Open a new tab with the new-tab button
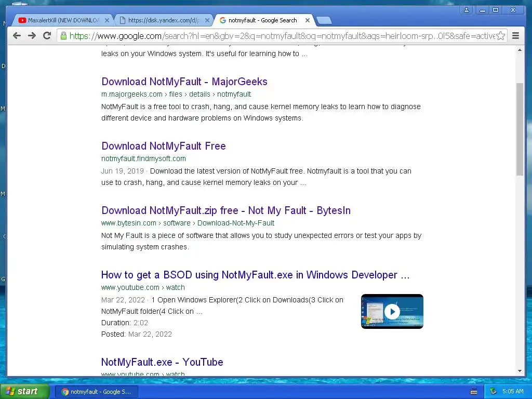Viewport: 532px width, 399px height. click(324, 20)
